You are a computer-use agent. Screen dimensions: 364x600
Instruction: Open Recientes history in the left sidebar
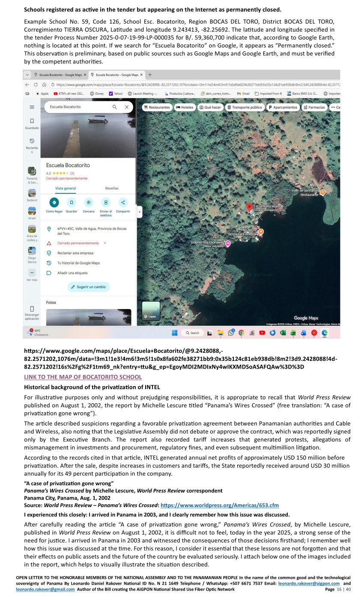[x=32, y=141]
